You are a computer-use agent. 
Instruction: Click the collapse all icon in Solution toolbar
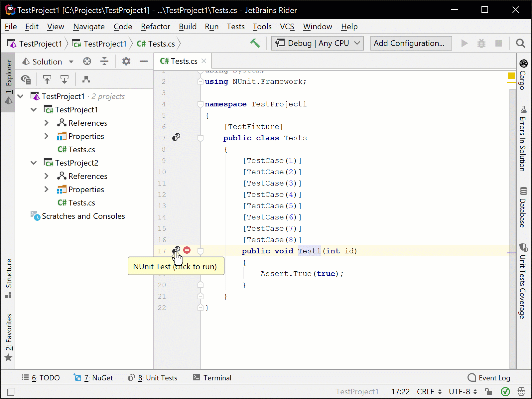(104, 62)
